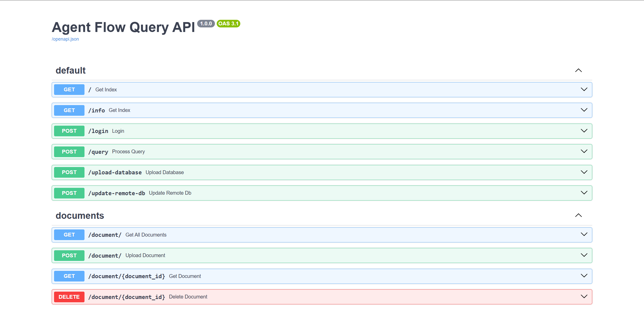This screenshot has height=316, width=644.
Task: Click the POST badge for /query
Action: [x=69, y=152]
